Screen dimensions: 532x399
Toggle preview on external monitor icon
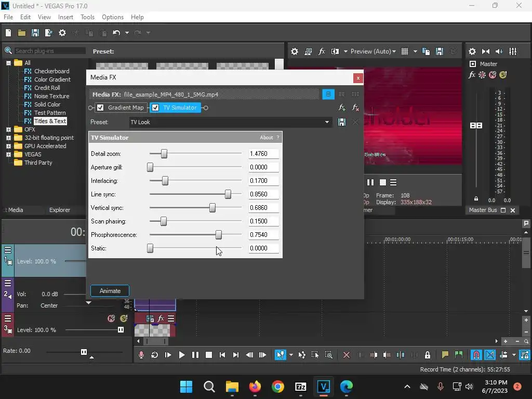308,51
